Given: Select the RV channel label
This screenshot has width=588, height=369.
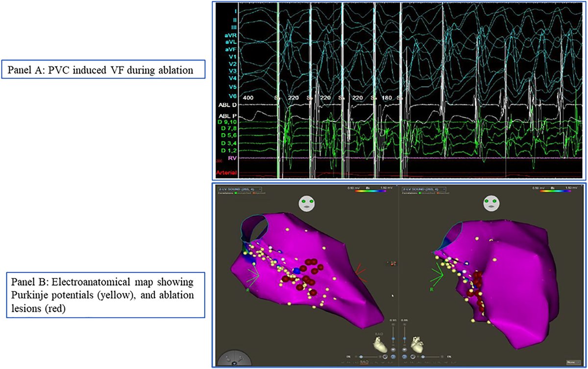Looking at the screenshot, I should point(232,158).
